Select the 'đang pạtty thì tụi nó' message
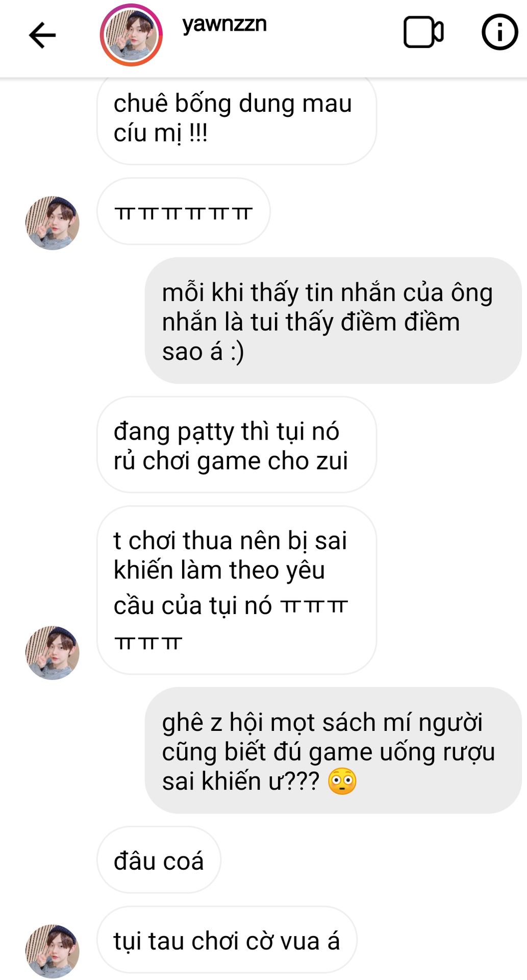 [237, 445]
